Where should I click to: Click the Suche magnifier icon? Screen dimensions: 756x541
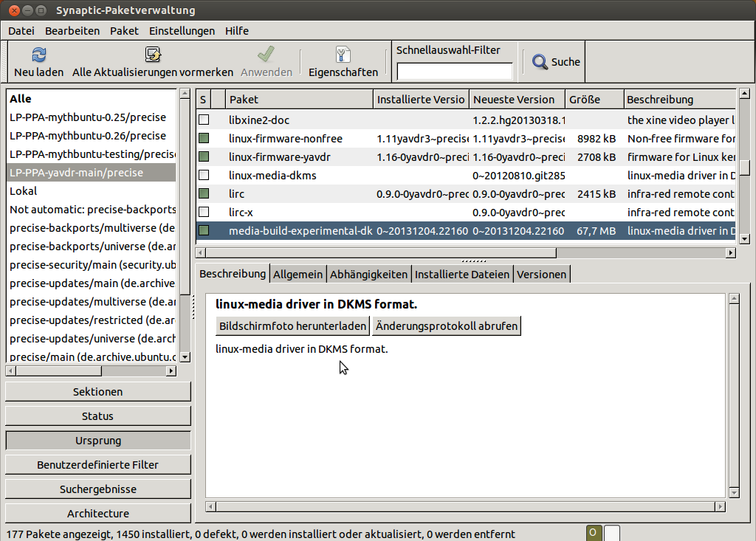pos(540,62)
